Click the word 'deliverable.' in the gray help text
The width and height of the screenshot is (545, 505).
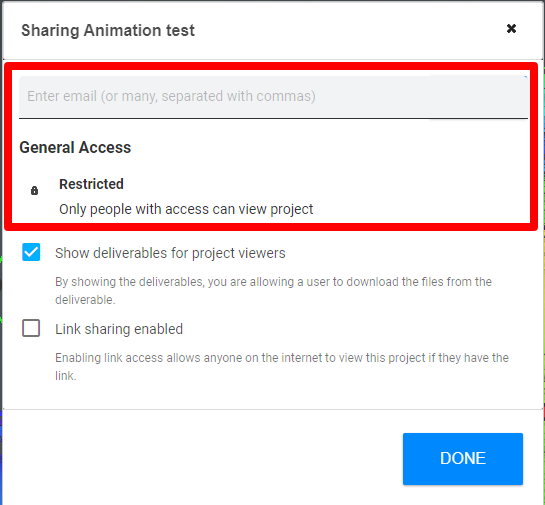tap(85, 300)
